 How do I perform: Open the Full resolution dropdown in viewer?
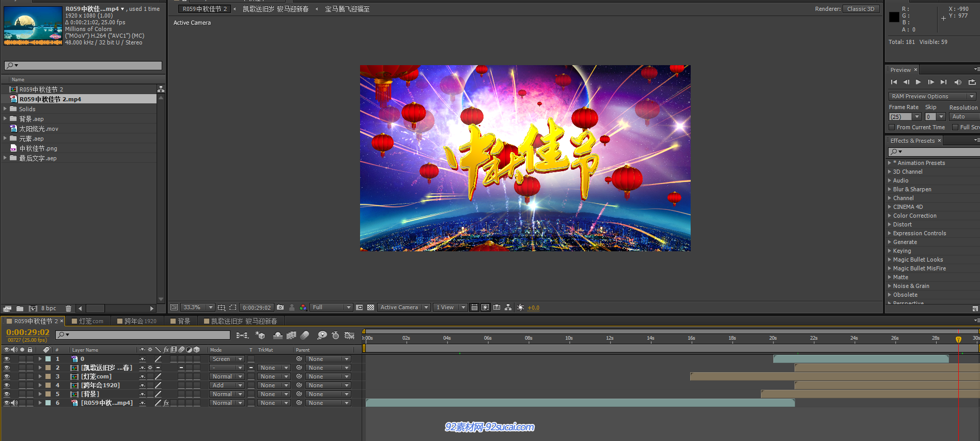click(x=331, y=307)
